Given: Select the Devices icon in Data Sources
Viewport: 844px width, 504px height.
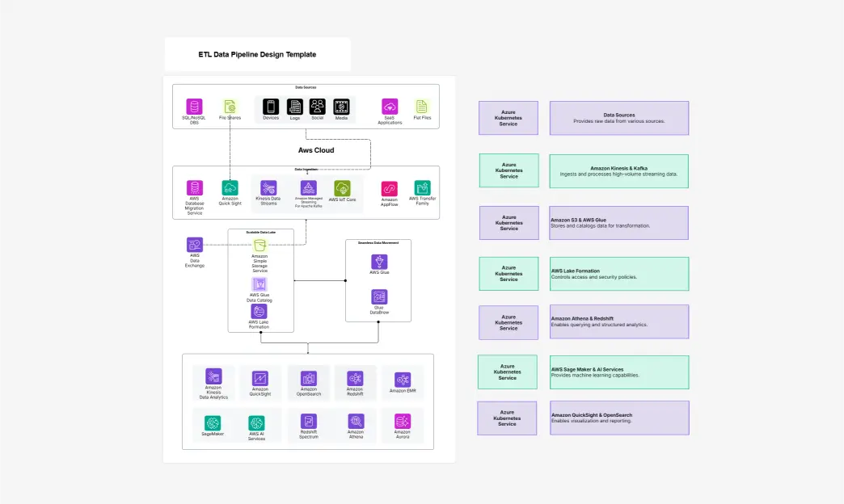Looking at the screenshot, I should pyautogui.click(x=271, y=107).
